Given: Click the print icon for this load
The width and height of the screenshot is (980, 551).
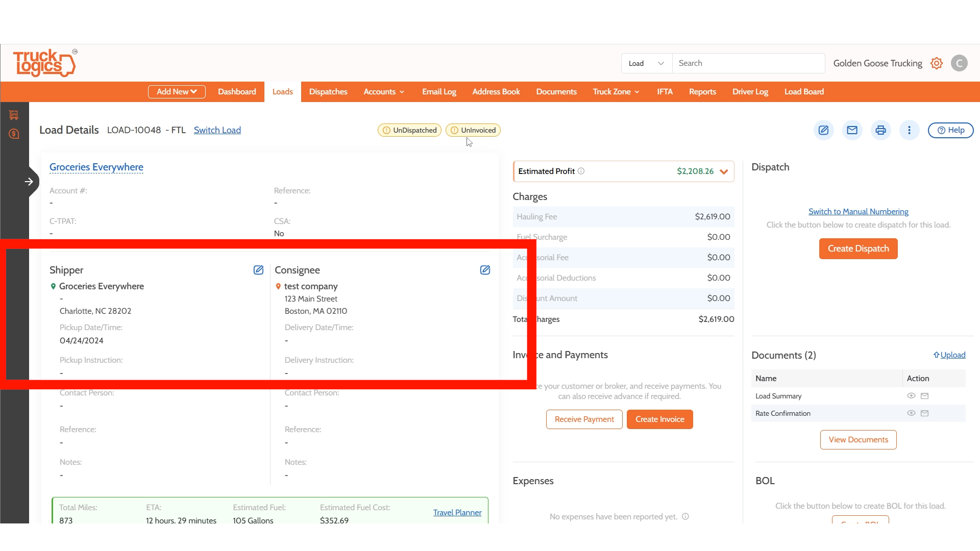Looking at the screenshot, I should [x=881, y=130].
